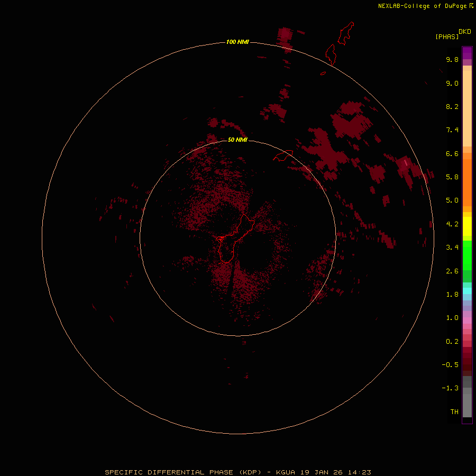Click the 100 NMI range ring label
The height and width of the screenshot is (476, 476).
coord(237,42)
